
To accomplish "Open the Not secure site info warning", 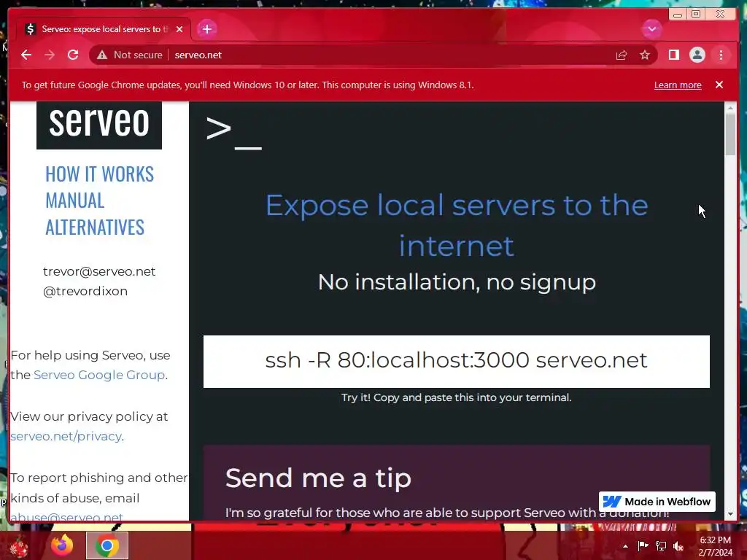I will click(130, 55).
